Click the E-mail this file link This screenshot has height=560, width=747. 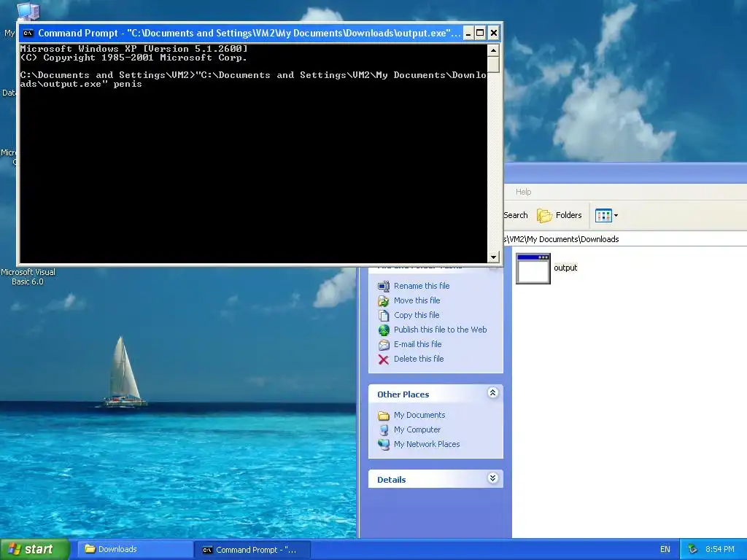[418, 344]
